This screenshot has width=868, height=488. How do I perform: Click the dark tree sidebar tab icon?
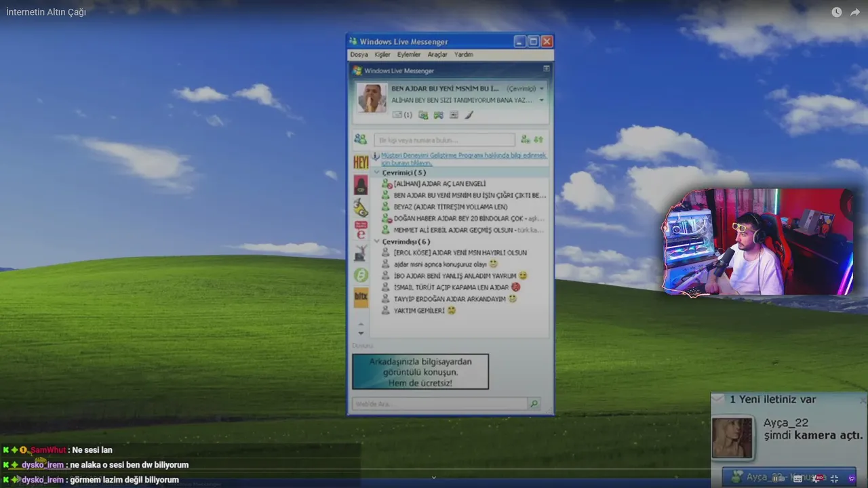pyautogui.click(x=361, y=253)
